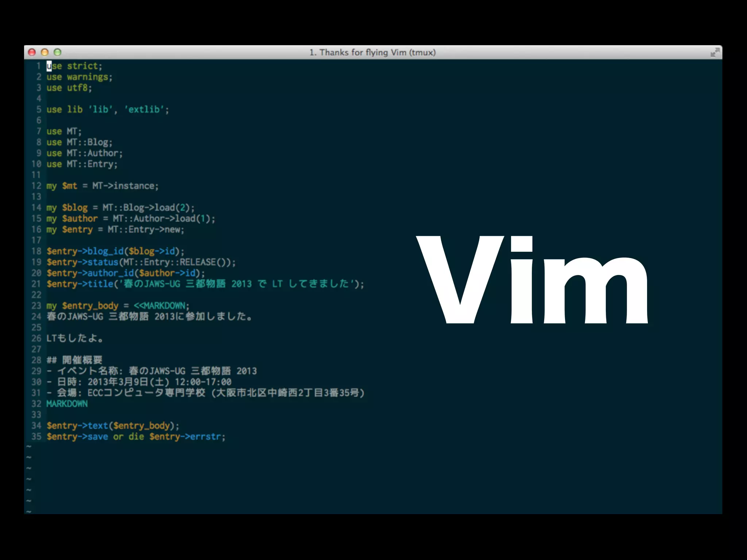Click line number 12 in the gutter
Image resolution: width=747 pixels, height=560 pixels.
(36, 186)
